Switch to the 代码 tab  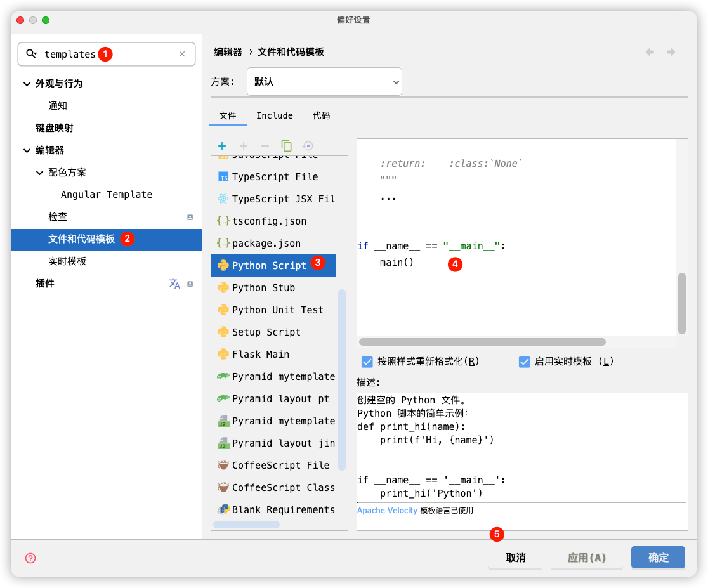[x=321, y=116]
